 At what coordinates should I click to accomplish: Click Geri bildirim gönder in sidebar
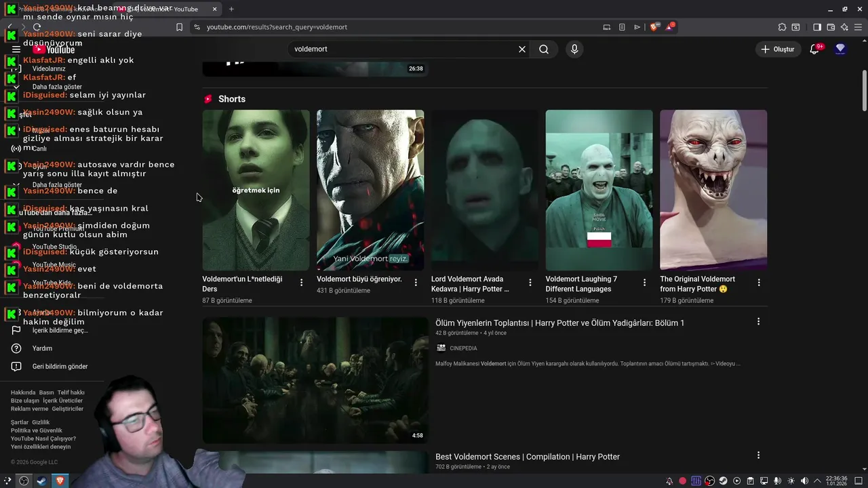click(60, 367)
